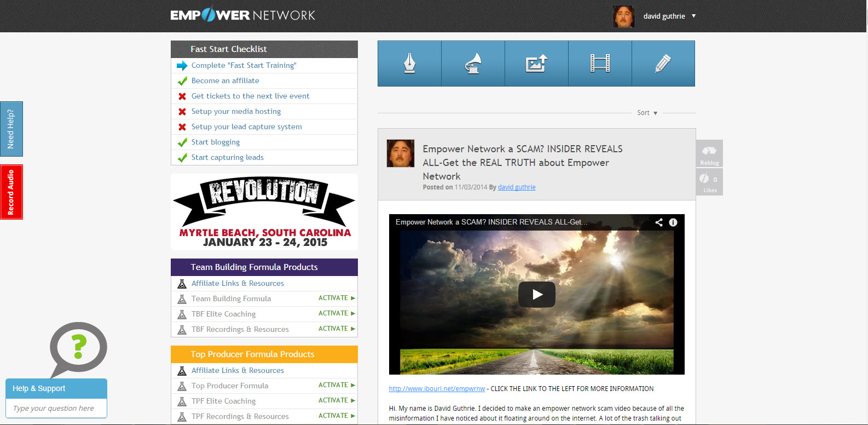Select the gramophone audio post icon

click(x=473, y=64)
